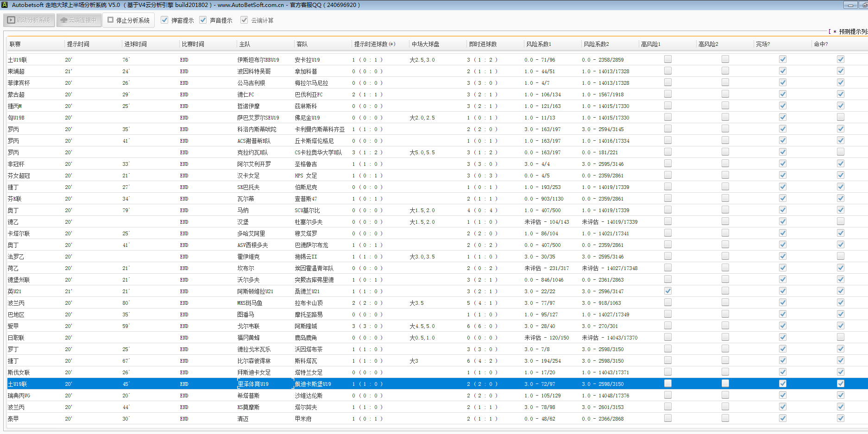Screen dimensions: 868x434
Task: Uncheck 高风险1 for the 英U21 row
Action: pos(667,291)
